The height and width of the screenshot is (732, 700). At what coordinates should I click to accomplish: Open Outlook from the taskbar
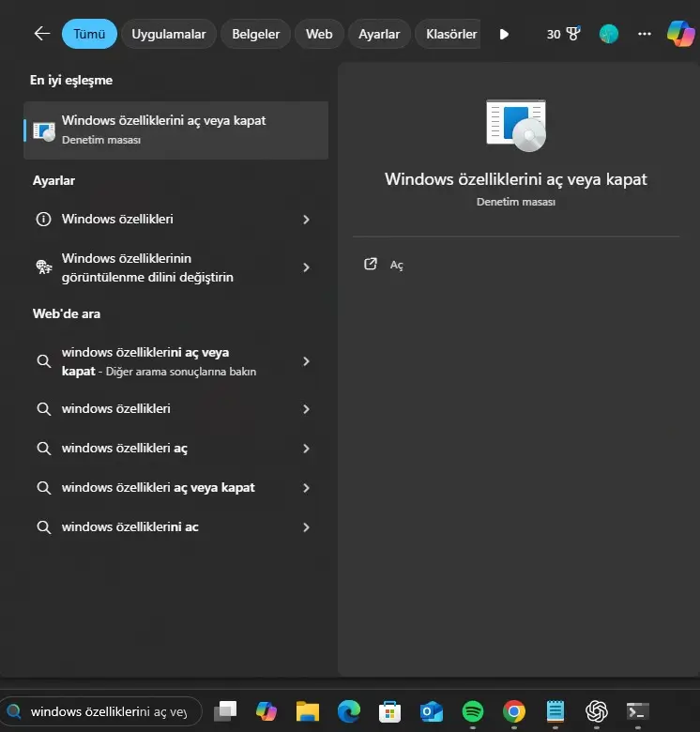tap(432, 711)
